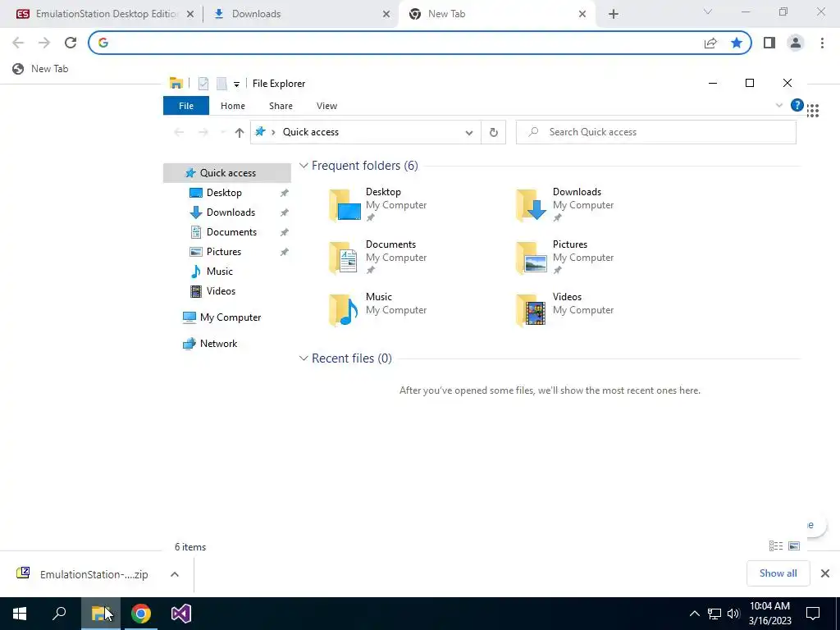Viewport: 840px width, 630px height.
Task: Select the Music folder icon in Frequent folders
Action: click(x=344, y=309)
